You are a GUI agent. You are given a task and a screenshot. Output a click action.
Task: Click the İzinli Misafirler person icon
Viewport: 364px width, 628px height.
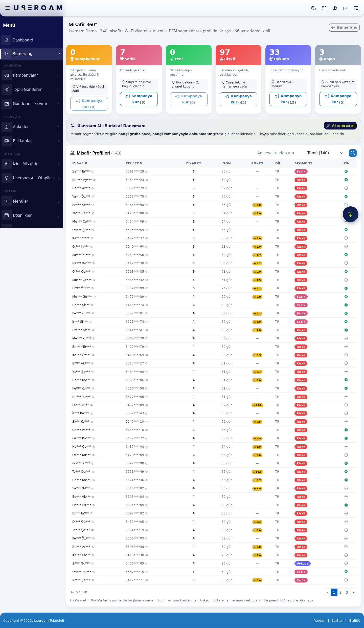coord(7,164)
